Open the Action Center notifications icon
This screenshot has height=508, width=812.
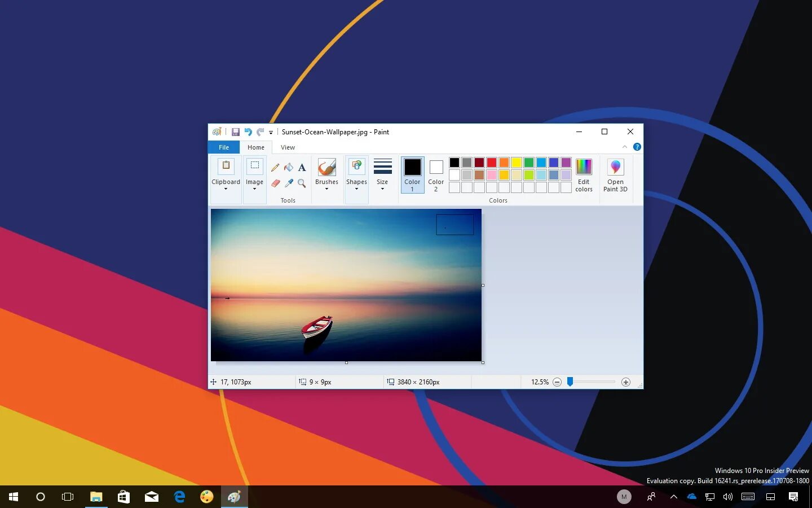(x=793, y=497)
